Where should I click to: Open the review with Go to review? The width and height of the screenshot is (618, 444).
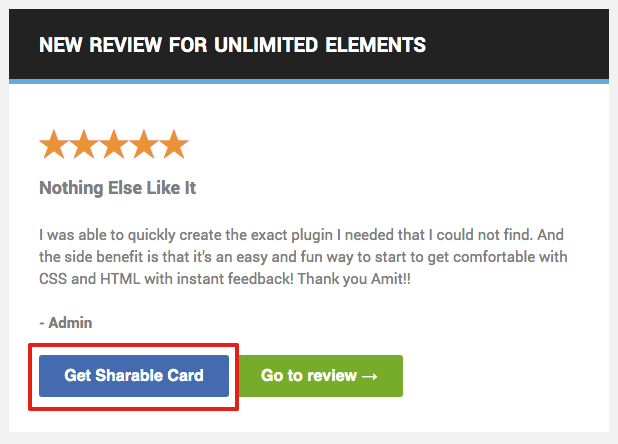[x=309, y=376]
